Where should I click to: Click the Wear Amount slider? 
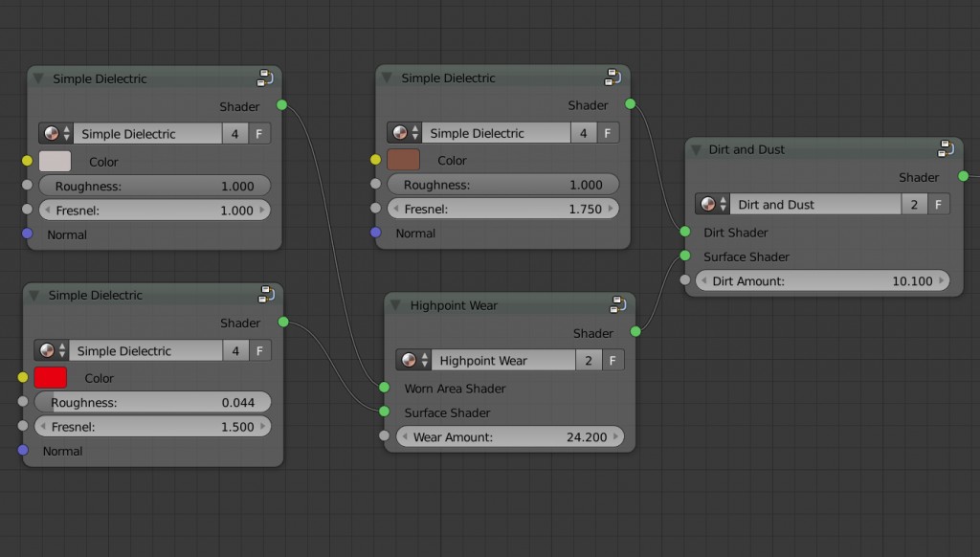509,437
